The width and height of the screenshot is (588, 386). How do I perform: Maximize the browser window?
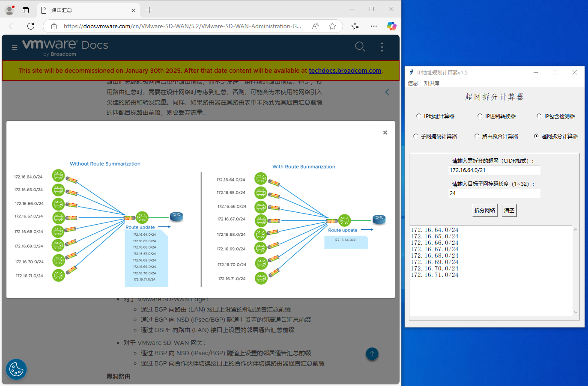coord(372,9)
